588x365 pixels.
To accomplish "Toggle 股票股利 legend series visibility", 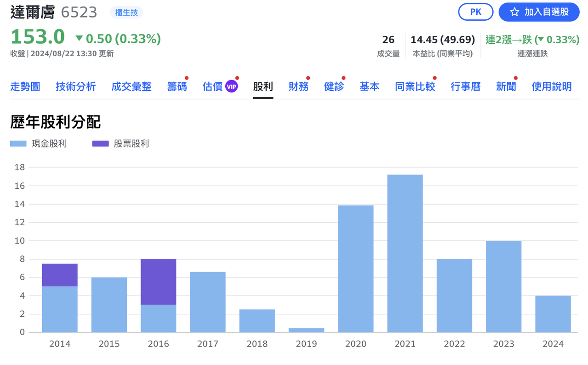I will (x=120, y=144).
